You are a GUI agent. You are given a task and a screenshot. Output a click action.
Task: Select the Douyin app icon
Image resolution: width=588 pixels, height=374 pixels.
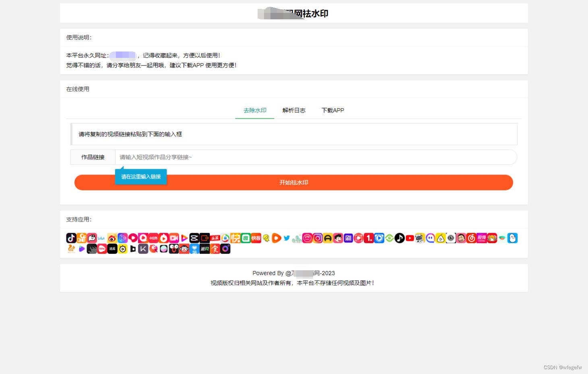tap(71, 238)
